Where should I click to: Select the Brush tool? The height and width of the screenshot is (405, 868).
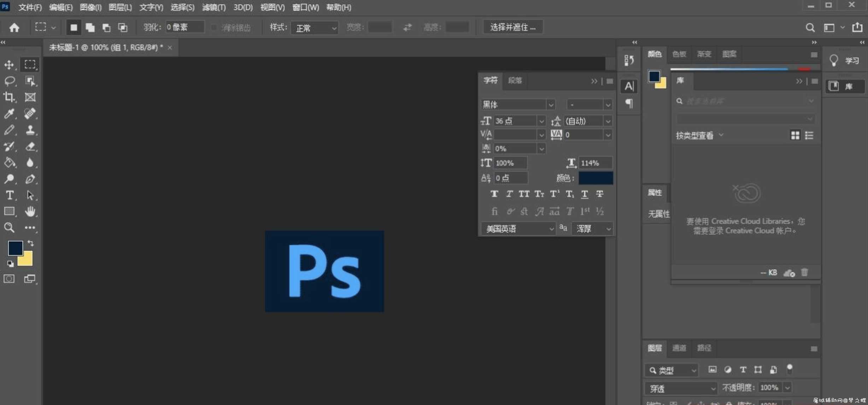pos(9,130)
